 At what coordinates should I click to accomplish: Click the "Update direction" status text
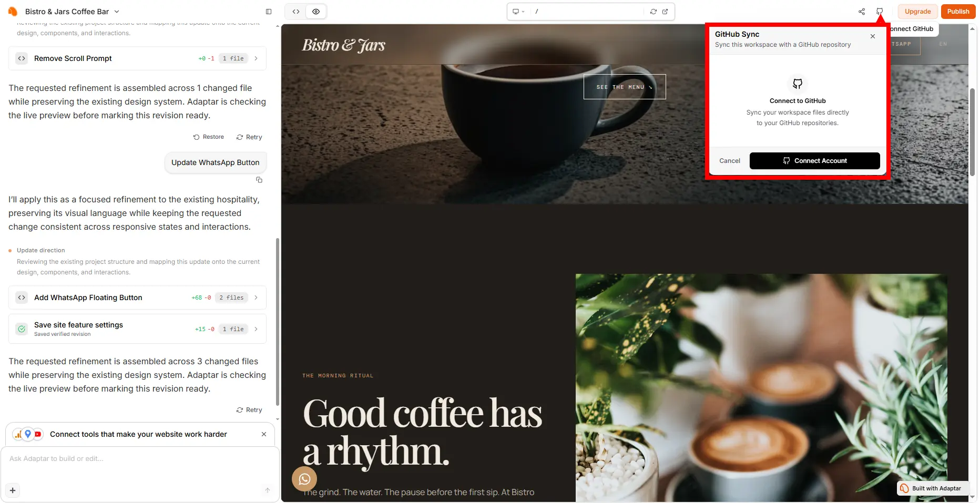[x=41, y=250]
